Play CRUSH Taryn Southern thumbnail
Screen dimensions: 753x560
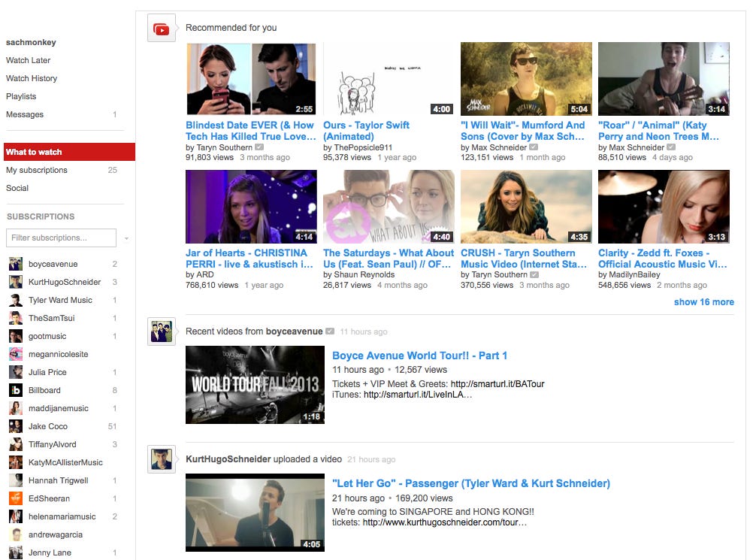click(x=526, y=207)
